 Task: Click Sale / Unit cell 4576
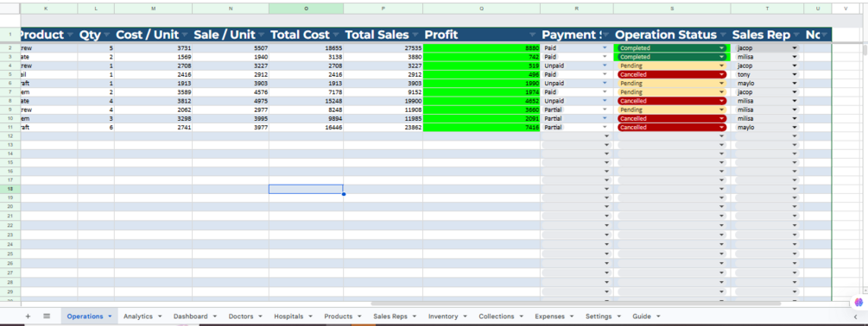[x=231, y=92]
